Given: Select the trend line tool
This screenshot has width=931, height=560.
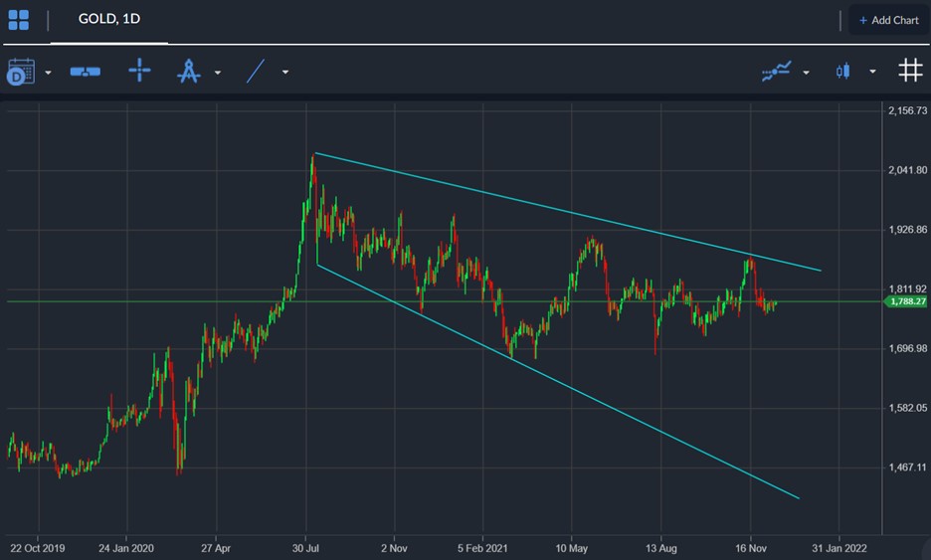Looking at the screenshot, I should tap(256, 72).
